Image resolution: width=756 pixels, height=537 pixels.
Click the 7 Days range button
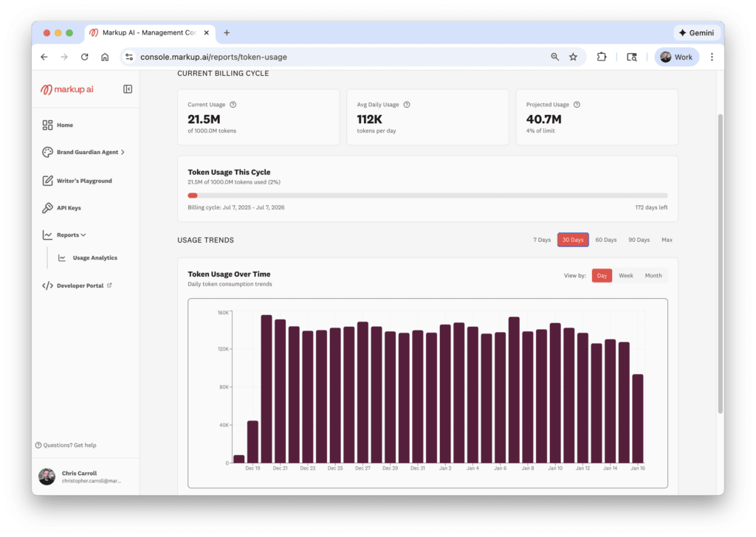541,240
